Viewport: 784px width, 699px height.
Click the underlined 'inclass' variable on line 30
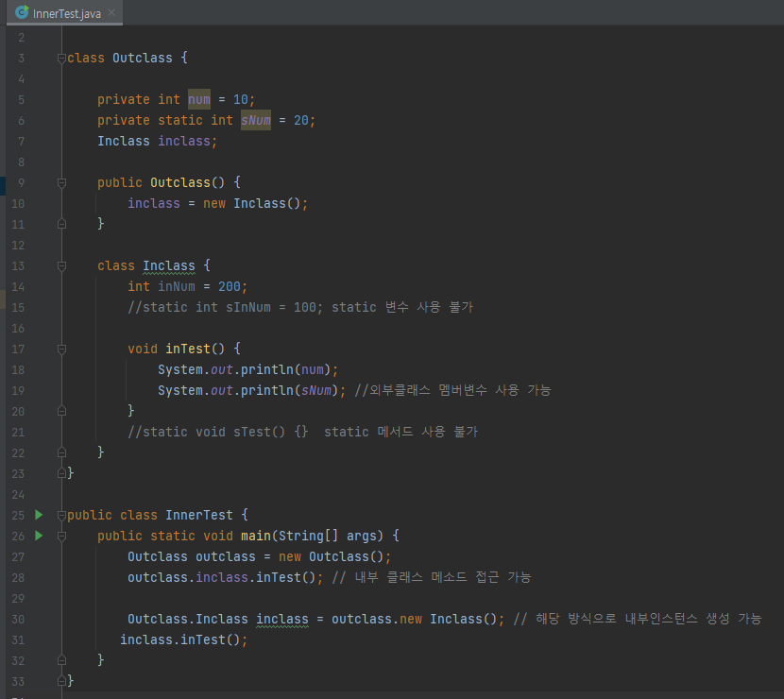[x=282, y=619]
